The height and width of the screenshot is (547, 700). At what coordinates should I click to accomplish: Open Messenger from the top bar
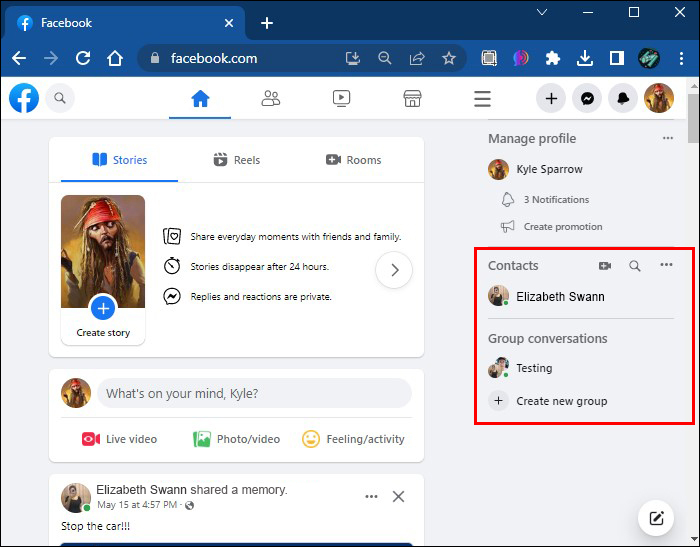(x=587, y=98)
